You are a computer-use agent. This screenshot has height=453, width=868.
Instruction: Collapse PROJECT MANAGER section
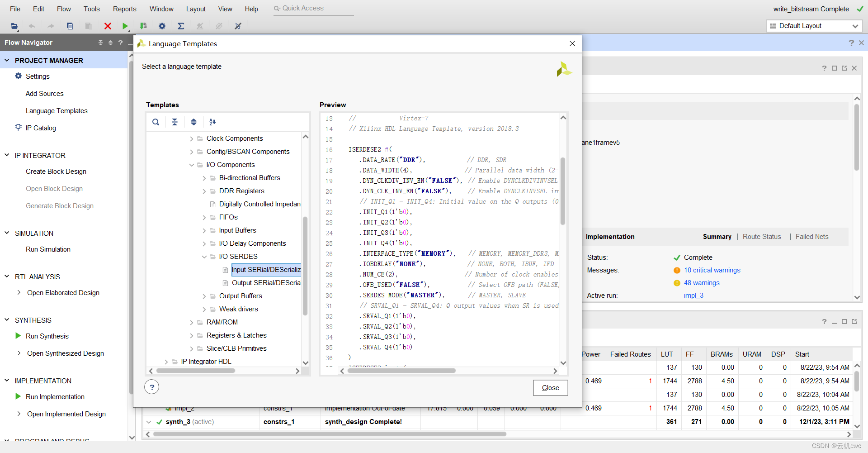pos(7,60)
